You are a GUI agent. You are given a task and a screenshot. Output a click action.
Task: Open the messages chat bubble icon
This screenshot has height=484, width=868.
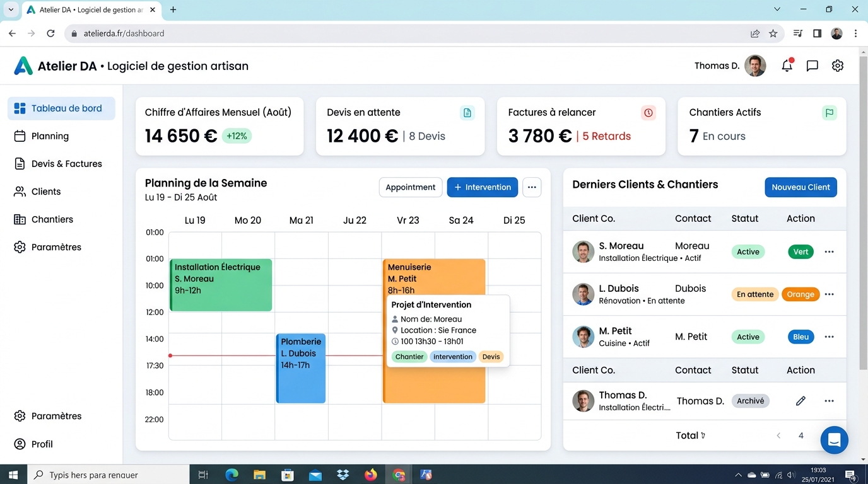[812, 66]
